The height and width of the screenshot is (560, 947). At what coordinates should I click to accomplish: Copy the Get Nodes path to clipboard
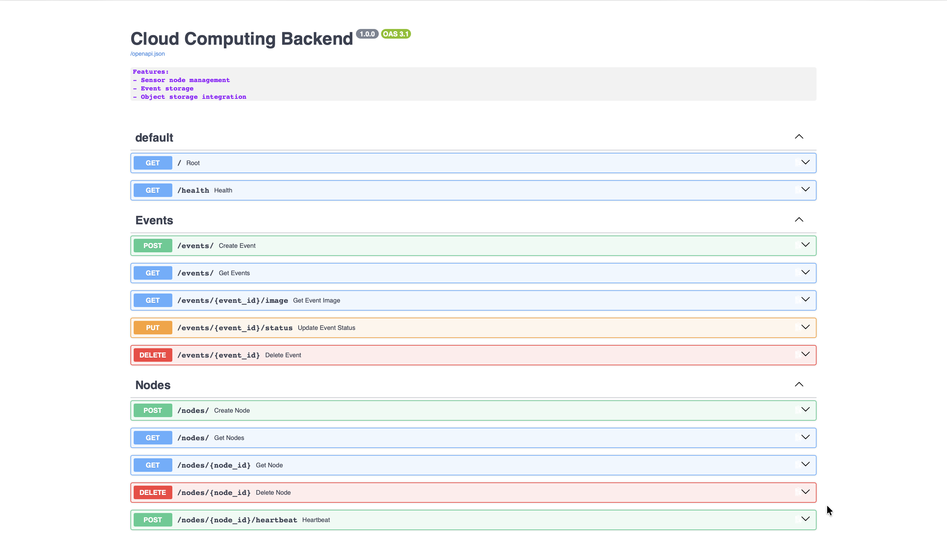click(798, 438)
